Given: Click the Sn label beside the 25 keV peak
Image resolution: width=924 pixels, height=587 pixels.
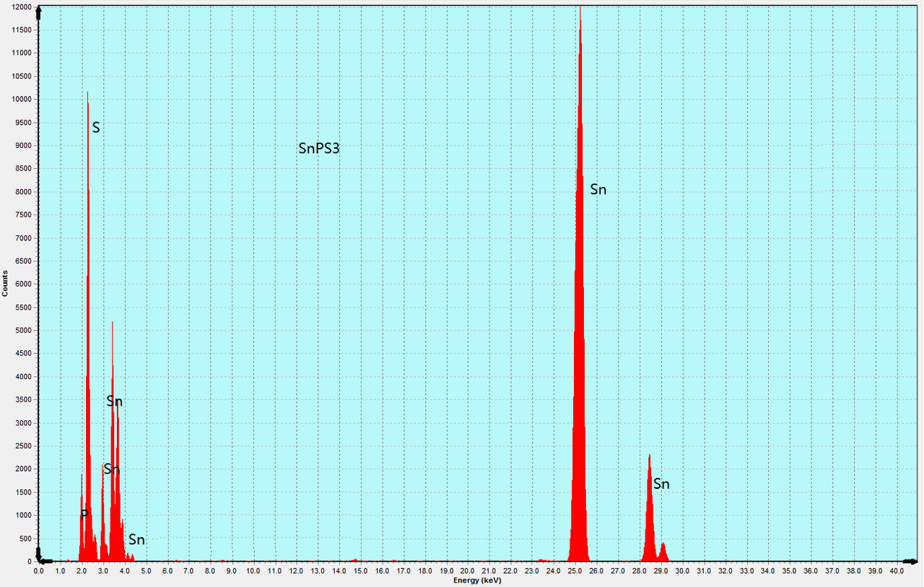Looking at the screenshot, I should coord(598,190).
